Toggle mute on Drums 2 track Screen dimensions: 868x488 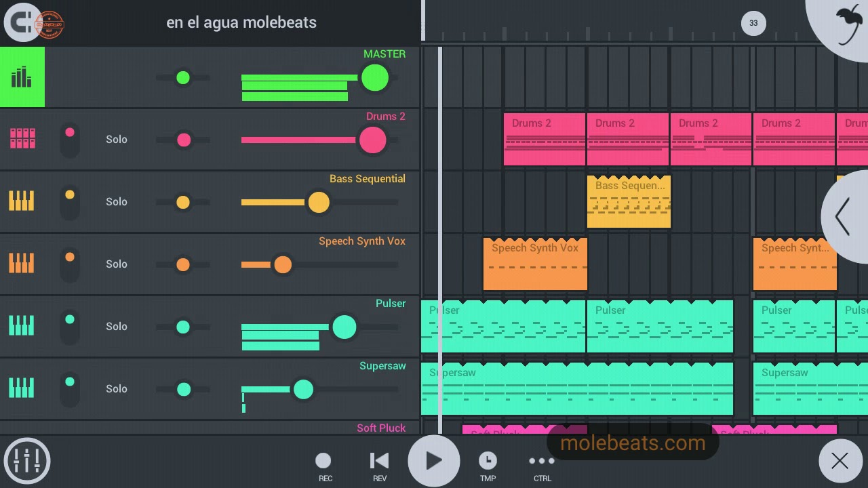(x=70, y=140)
